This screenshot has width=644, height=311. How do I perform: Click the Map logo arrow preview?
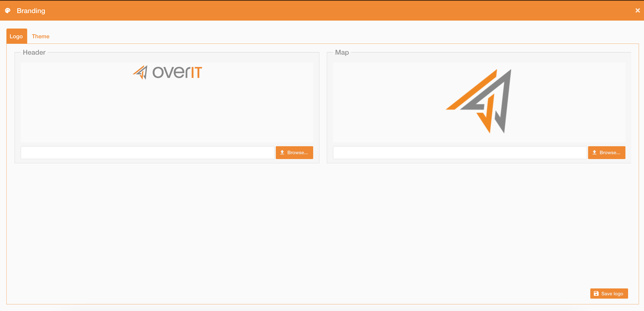[478, 101]
